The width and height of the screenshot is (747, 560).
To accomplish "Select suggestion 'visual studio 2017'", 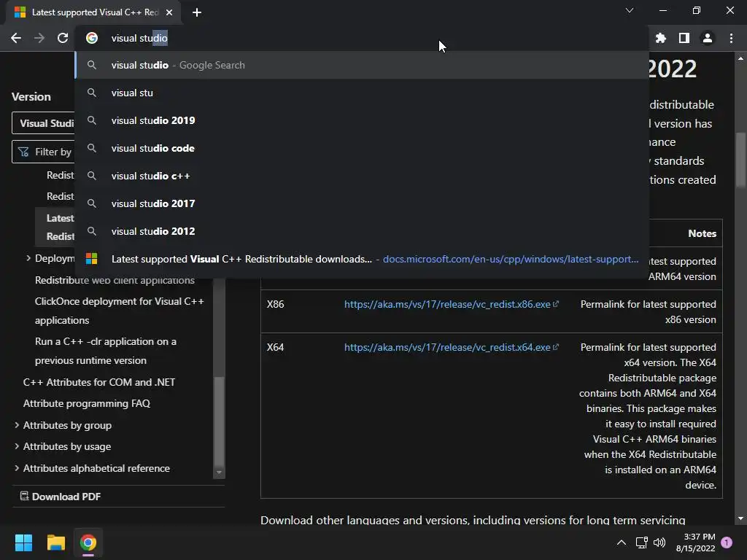I will click(x=362, y=203).
